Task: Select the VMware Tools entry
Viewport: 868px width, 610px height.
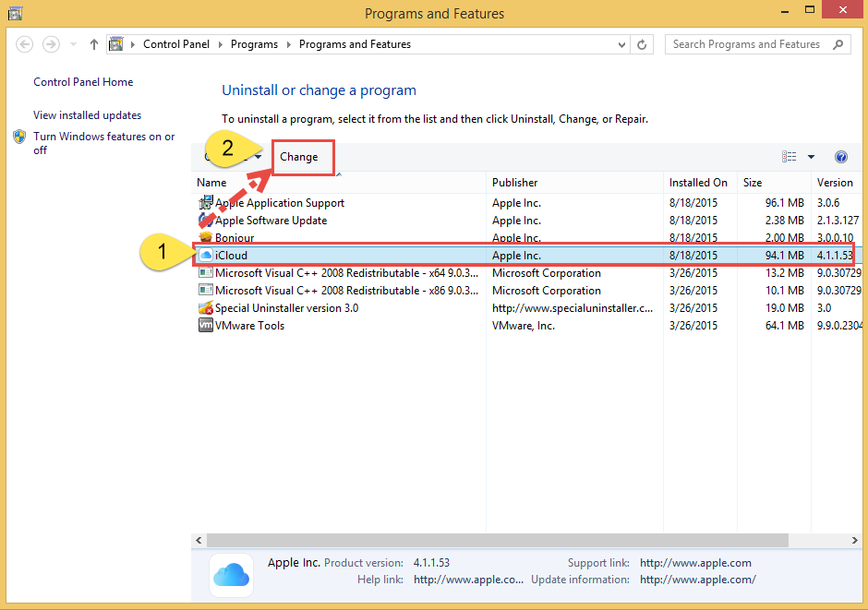Action: pos(249,326)
